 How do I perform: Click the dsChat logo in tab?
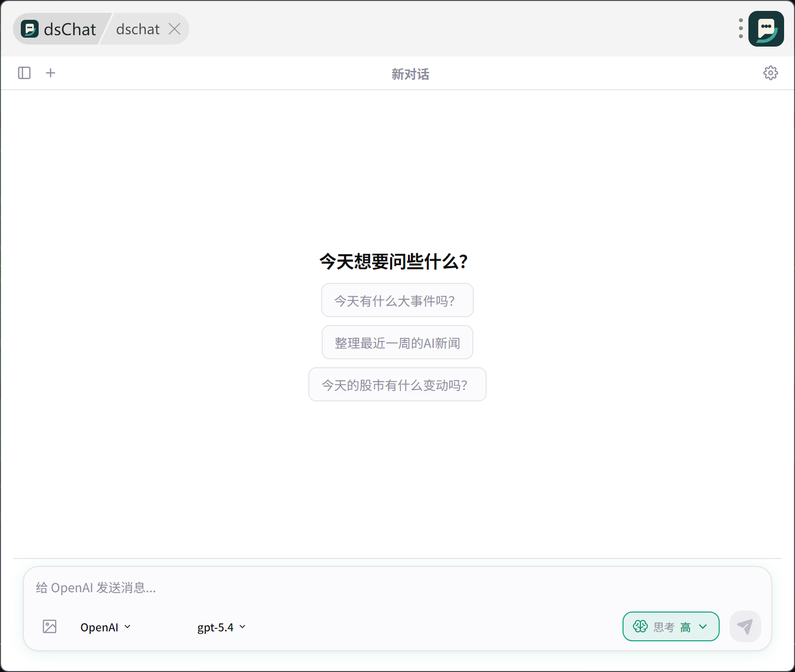pos(30,29)
